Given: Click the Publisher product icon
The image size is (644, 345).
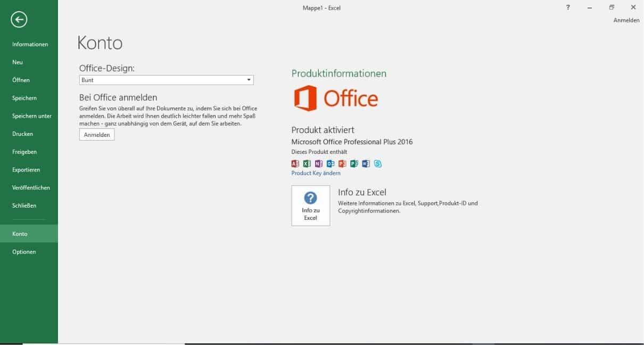Looking at the screenshot, I should point(354,164).
